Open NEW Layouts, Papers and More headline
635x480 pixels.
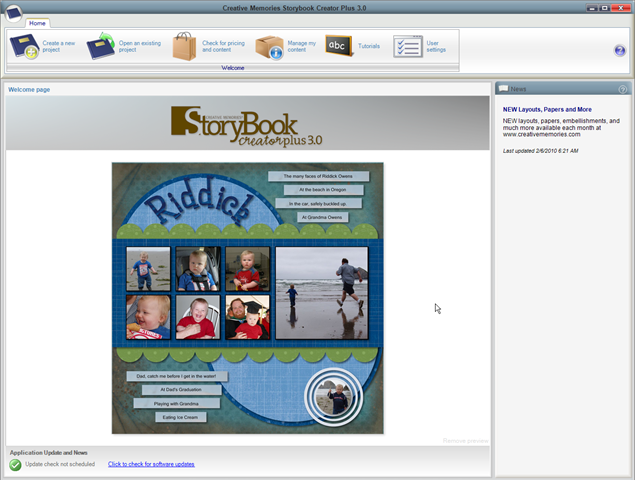point(547,109)
